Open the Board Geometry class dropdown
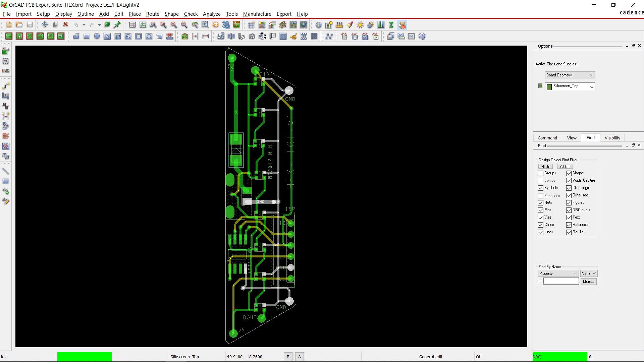Screen dimensions: 644x362 [x=570, y=75]
